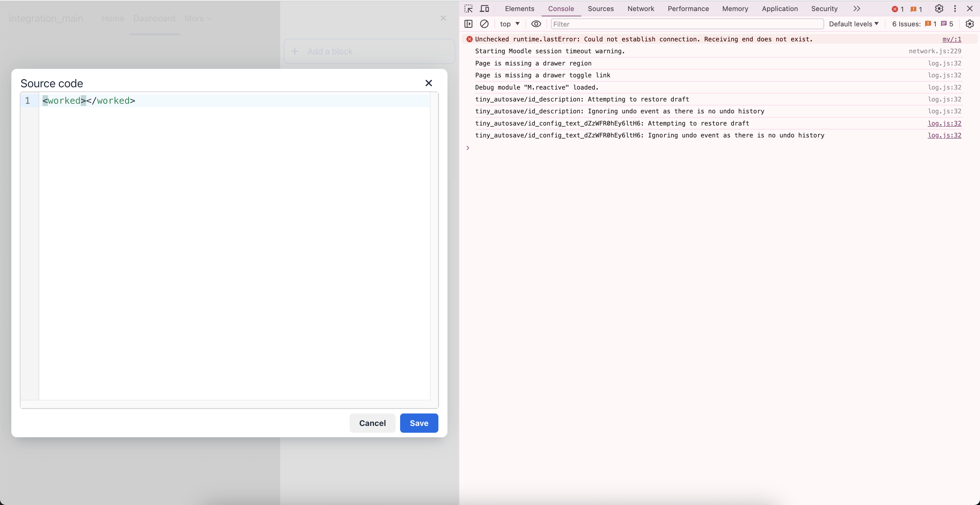Close DevTools with the X icon

point(970,9)
